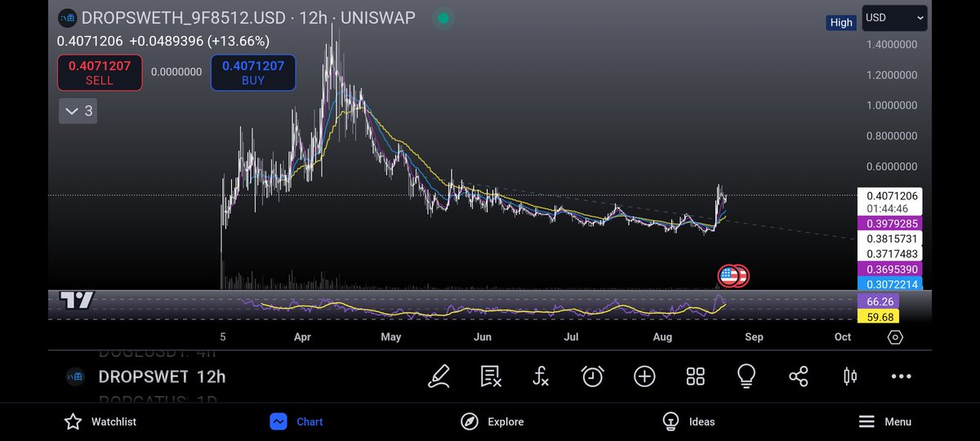
Task: Tap the symbol logo next to DROPSWETH
Action: pyautogui.click(x=68, y=18)
